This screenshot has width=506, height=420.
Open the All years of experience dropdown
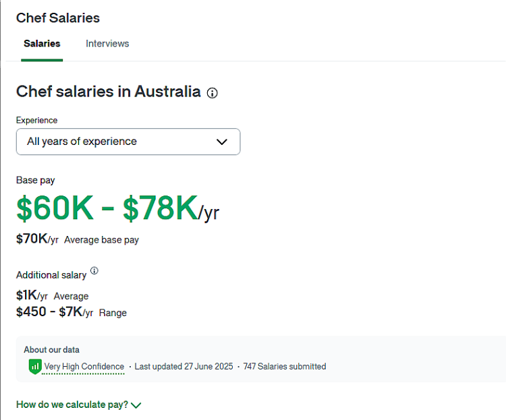click(x=128, y=142)
